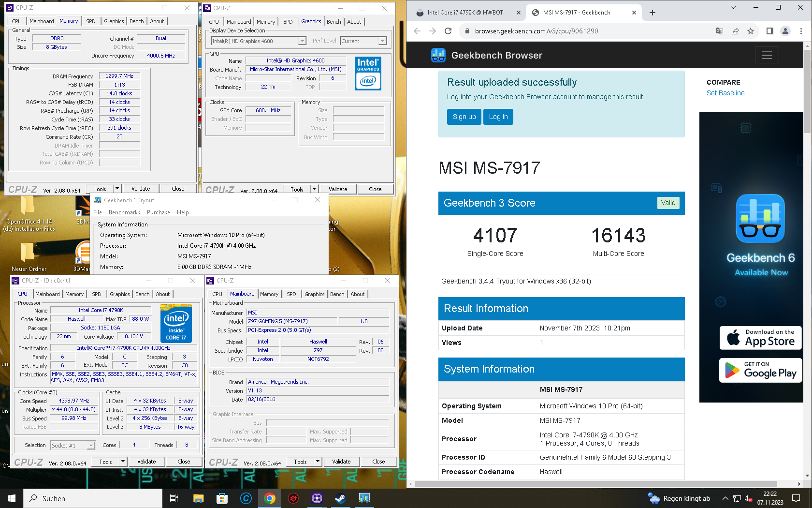Viewport: 812px width, 508px height.
Task: Open Chrome profile avatar
Action: click(x=785, y=31)
